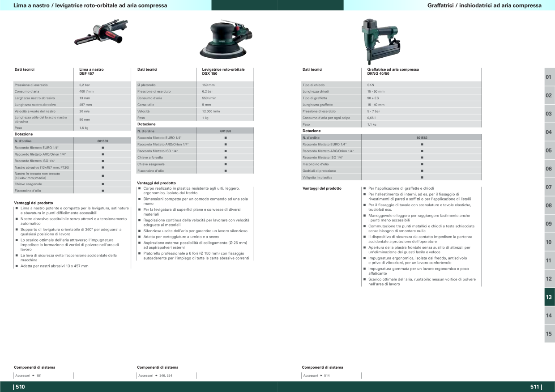The height and width of the screenshot is (392, 555).
Task: Open chapter tab 02
Action: coord(550,95)
